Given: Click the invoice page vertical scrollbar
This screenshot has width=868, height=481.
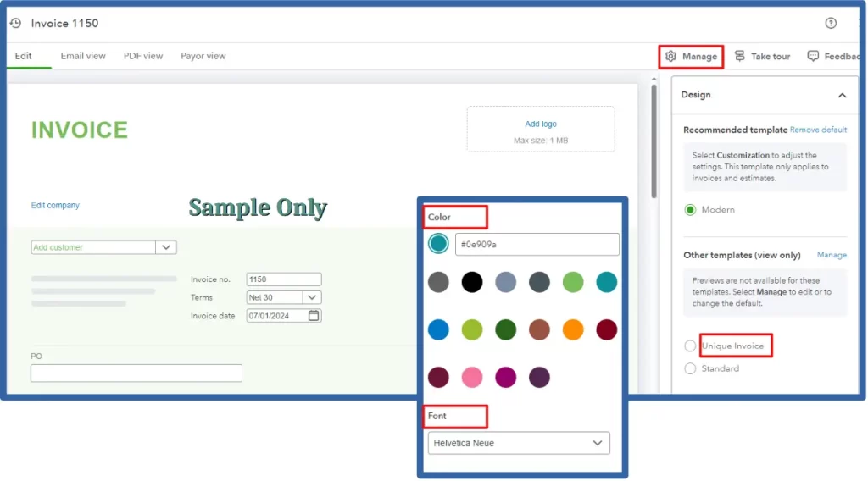Looking at the screenshot, I should [654, 141].
